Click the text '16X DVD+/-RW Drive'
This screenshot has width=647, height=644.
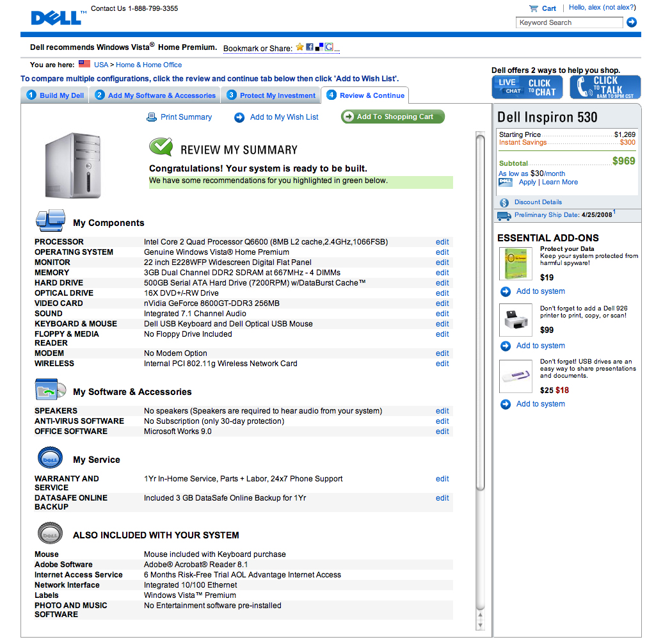pos(181,293)
